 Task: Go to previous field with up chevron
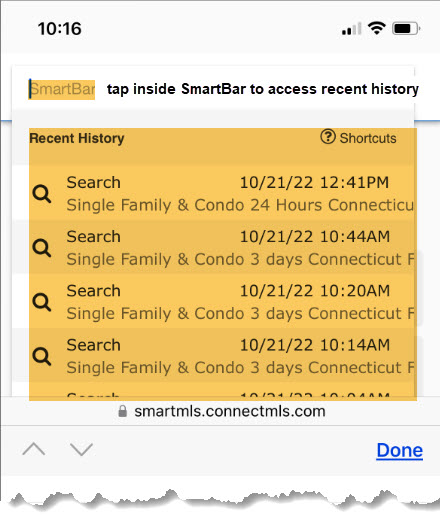(x=34, y=449)
